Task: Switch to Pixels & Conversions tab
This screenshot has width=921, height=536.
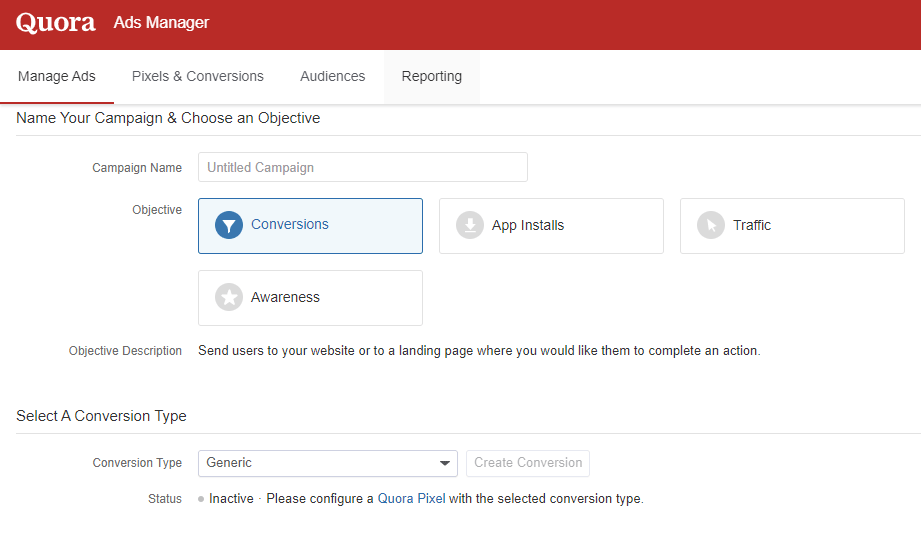Action: pos(197,76)
